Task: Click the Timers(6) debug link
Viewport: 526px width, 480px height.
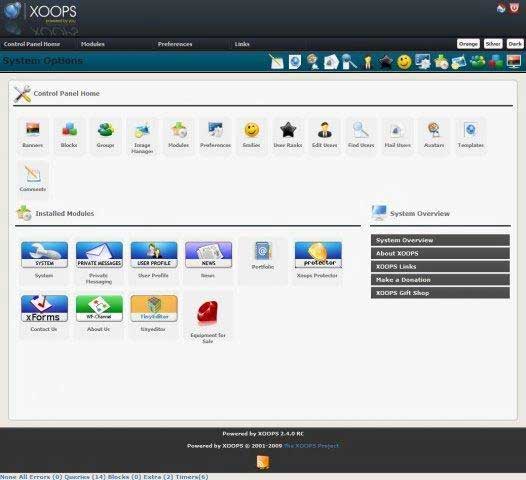Action: [x=192, y=477]
